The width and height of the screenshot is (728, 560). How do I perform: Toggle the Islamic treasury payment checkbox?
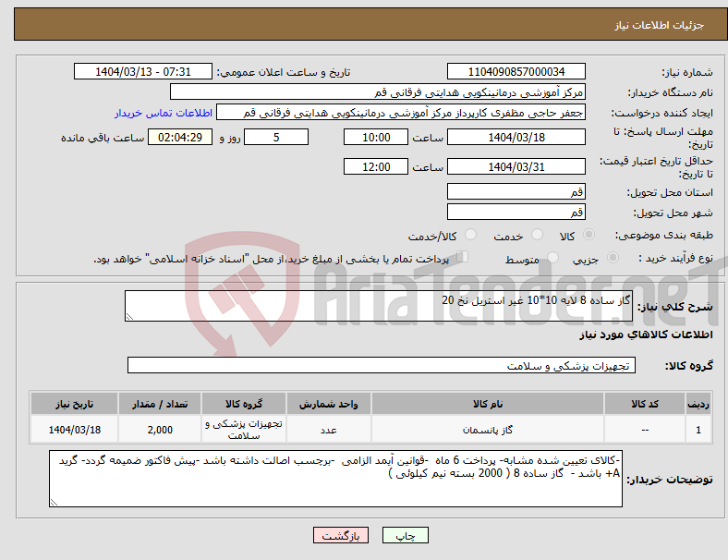pos(463,256)
